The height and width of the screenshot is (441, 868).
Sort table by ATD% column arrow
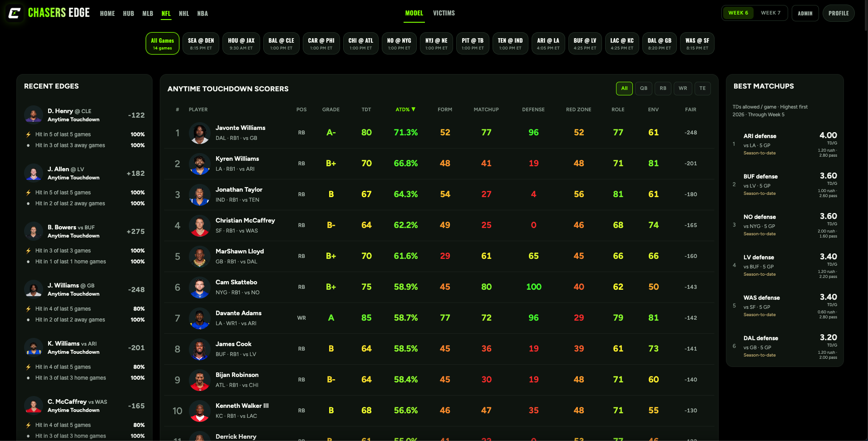point(414,109)
